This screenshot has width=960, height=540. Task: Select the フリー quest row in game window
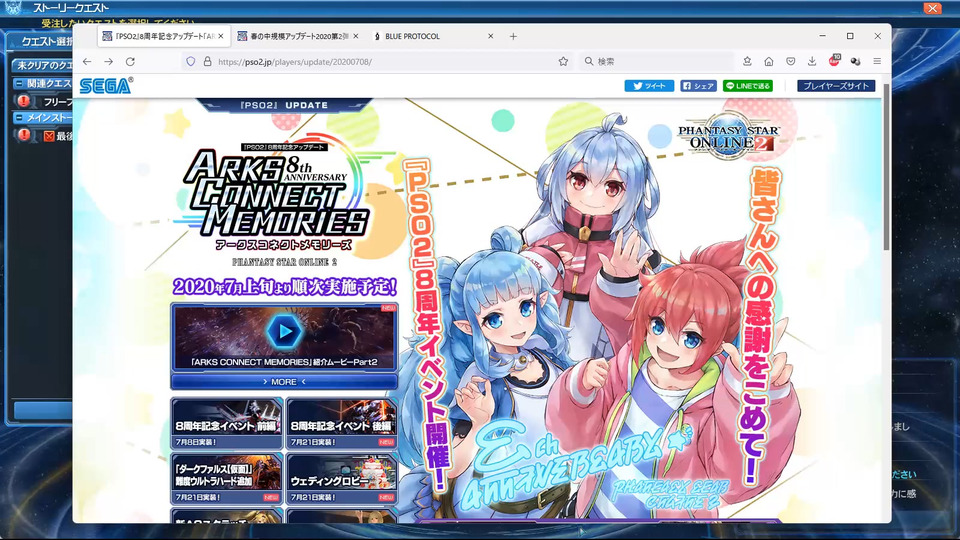42,101
